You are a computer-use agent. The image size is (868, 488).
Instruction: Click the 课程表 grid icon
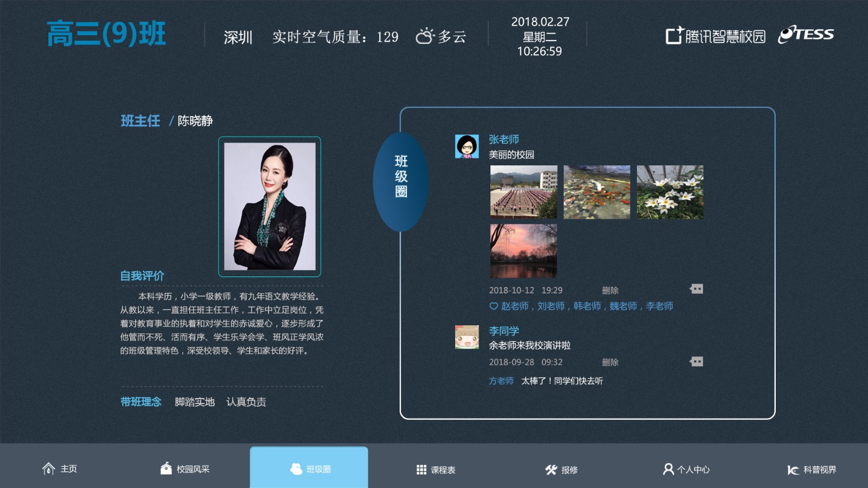point(422,470)
